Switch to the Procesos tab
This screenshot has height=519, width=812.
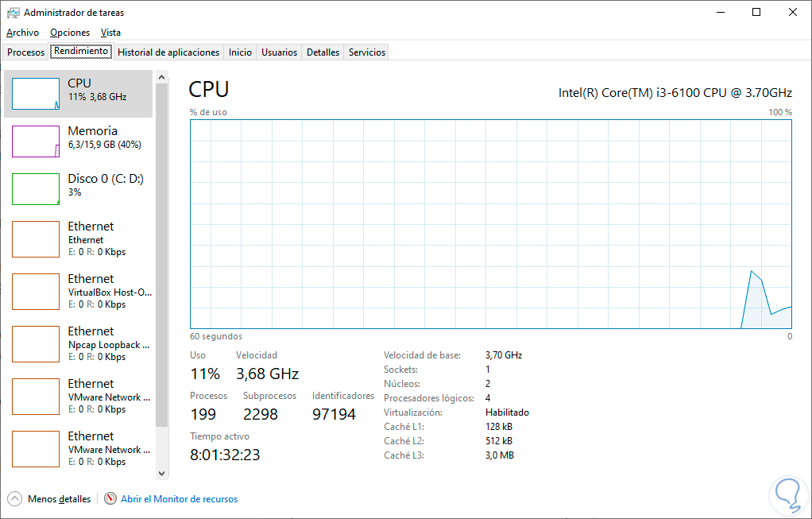pos(26,52)
